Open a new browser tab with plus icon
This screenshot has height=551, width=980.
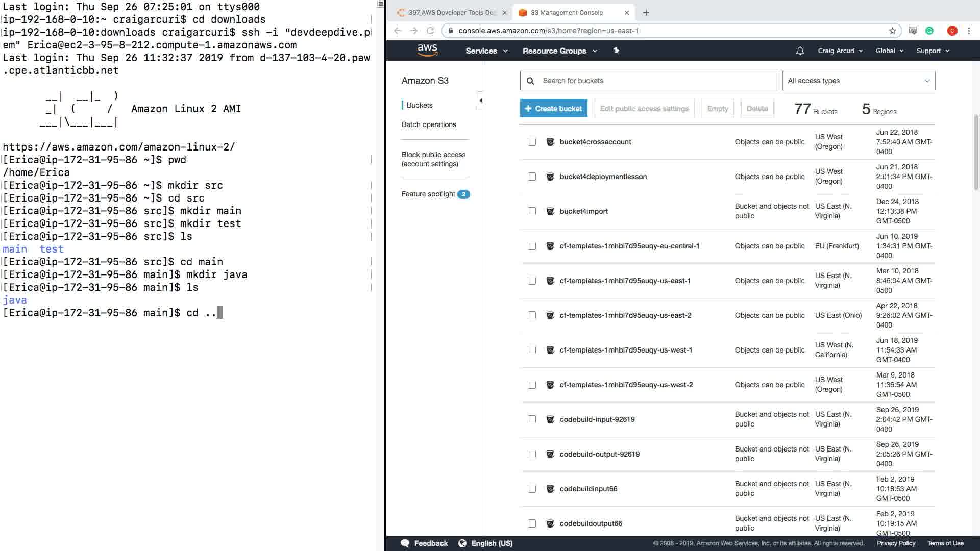tap(646, 13)
